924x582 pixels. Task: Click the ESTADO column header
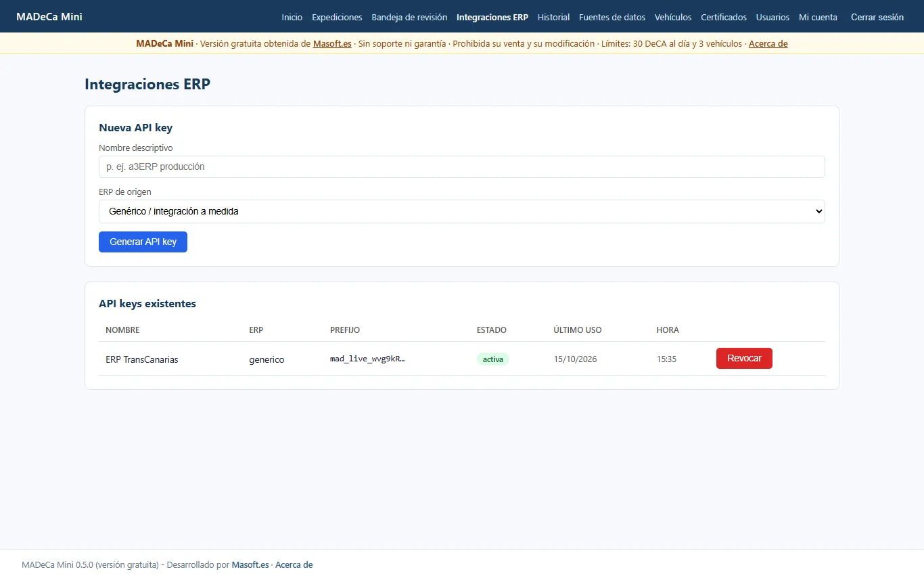click(x=492, y=330)
